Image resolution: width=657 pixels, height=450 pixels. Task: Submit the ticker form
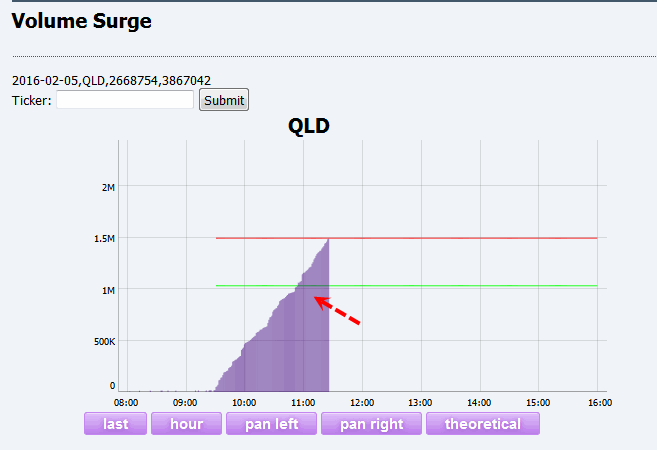[224, 100]
